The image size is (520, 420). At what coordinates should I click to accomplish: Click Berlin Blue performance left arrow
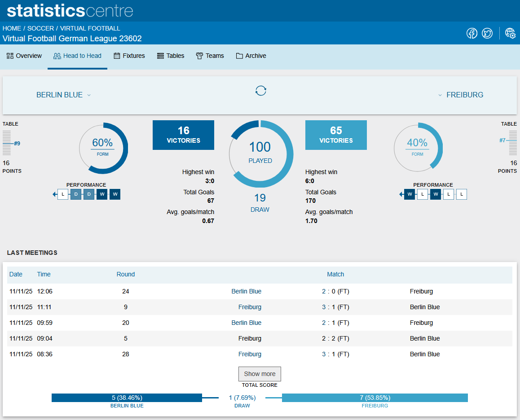click(x=55, y=194)
